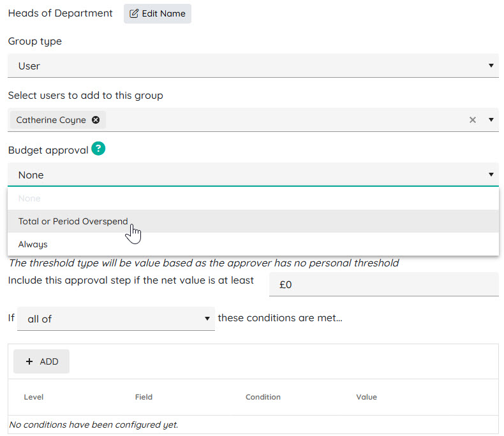This screenshot has height=436, width=504.
Task: Click the Level column header
Action: 33,397
